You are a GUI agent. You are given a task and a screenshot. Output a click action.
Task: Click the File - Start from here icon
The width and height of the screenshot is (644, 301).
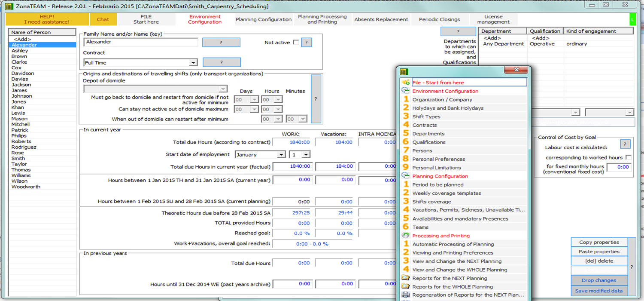click(405, 82)
